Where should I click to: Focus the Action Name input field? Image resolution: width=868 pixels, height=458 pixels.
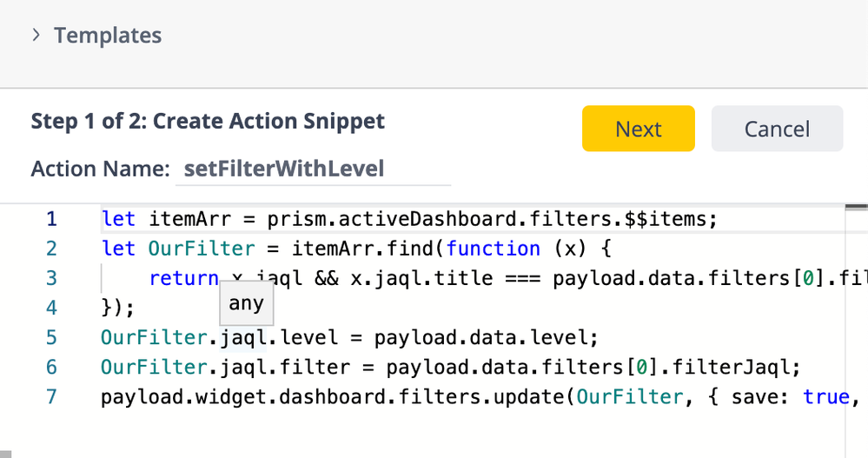click(x=313, y=169)
